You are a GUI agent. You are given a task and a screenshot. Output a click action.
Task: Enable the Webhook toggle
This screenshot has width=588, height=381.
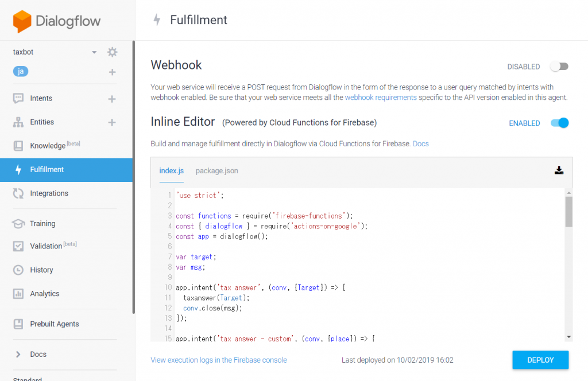[559, 67]
